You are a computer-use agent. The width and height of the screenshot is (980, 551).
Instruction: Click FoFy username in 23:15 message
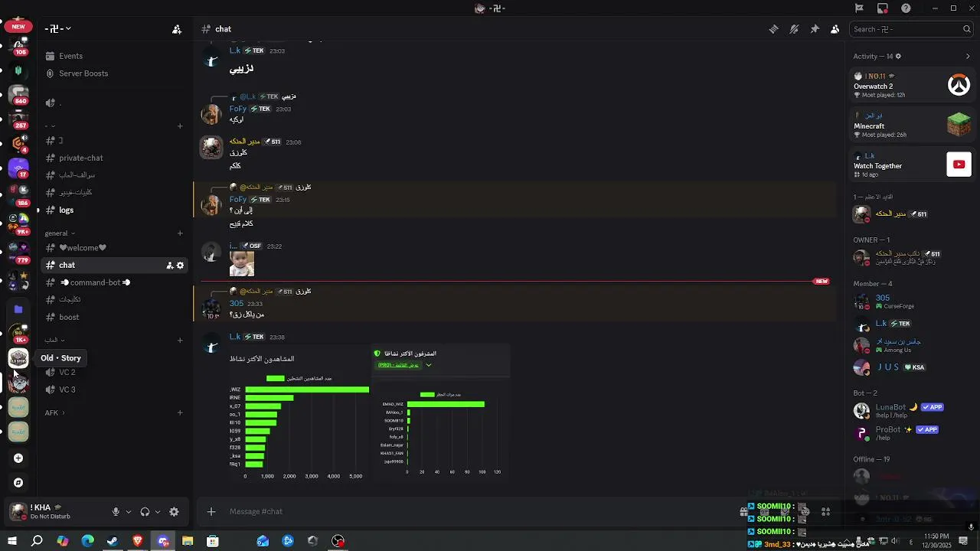pyautogui.click(x=238, y=200)
